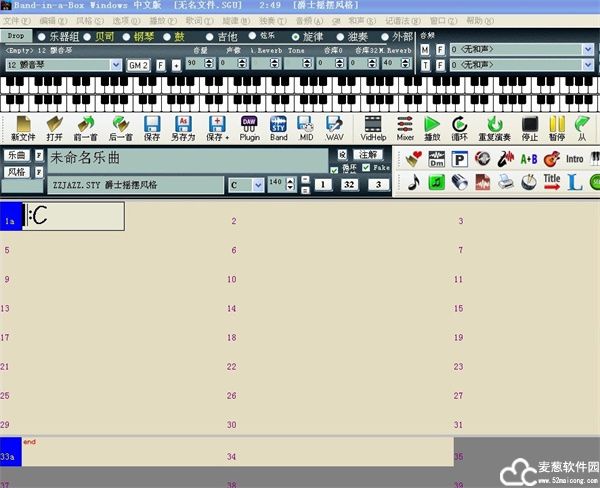Image resolution: width=600 pixels, height=488 pixels.
Task: Click the 风格 style button beside ZZJAZZ.STY
Action: tap(16, 172)
